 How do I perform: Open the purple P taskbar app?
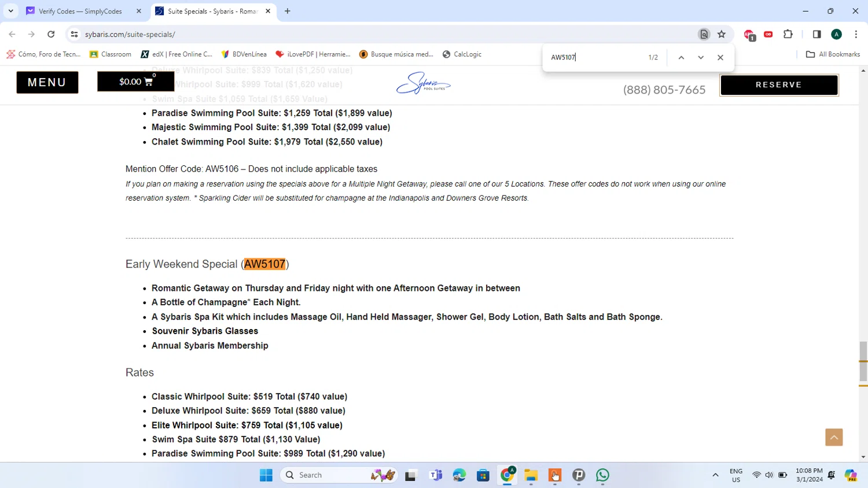[579, 475]
